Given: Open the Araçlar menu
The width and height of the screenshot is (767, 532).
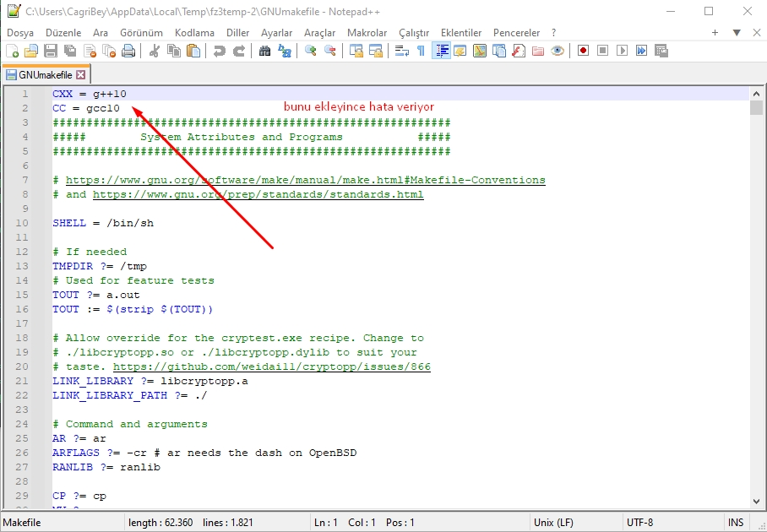Looking at the screenshot, I should pos(319,33).
